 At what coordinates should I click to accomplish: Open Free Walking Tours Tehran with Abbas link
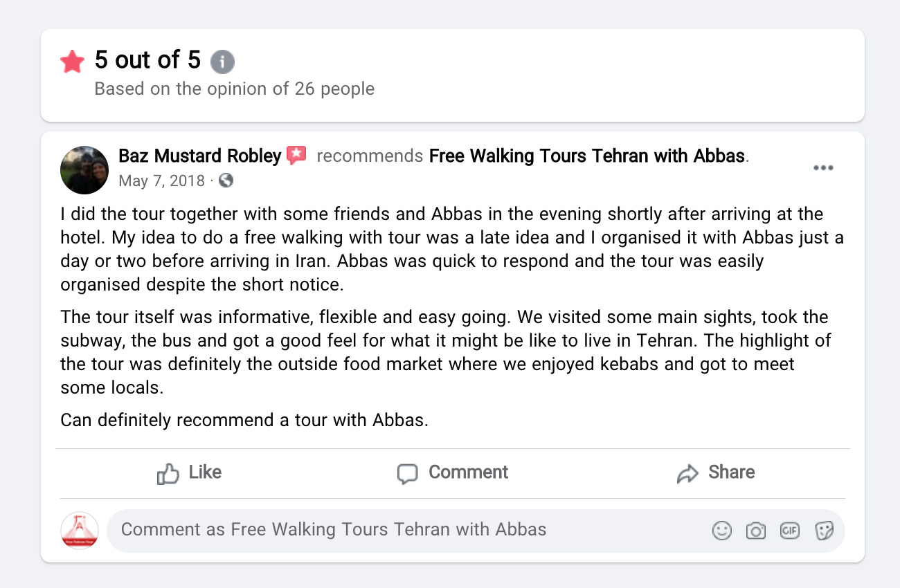click(587, 156)
